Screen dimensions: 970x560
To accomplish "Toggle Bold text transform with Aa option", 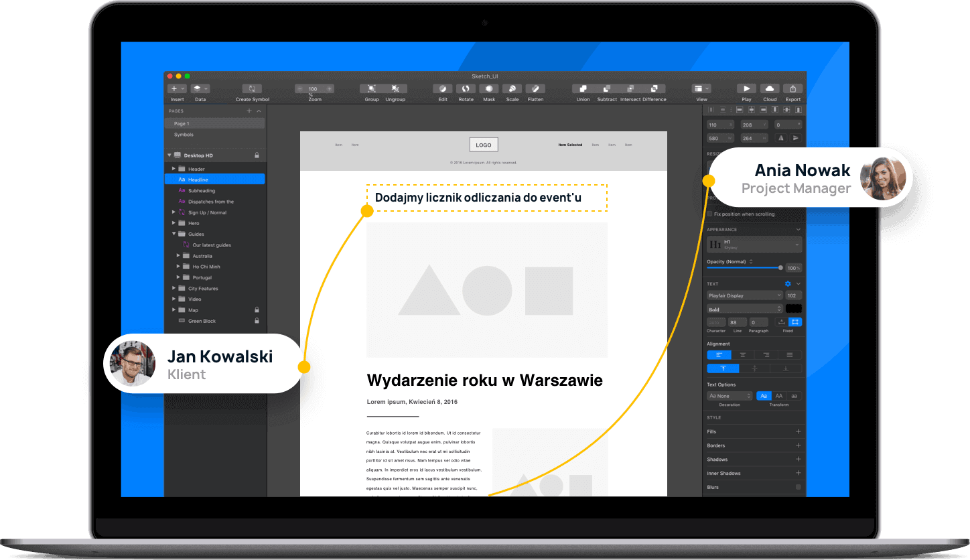I will click(x=764, y=395).
